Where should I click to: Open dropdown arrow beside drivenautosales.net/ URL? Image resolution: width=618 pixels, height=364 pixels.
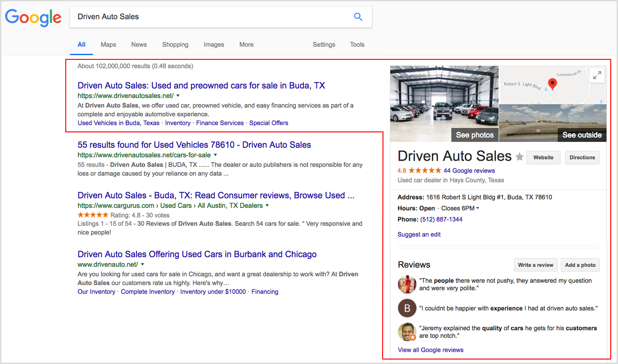pyautogui.click(x=178, y=96)
